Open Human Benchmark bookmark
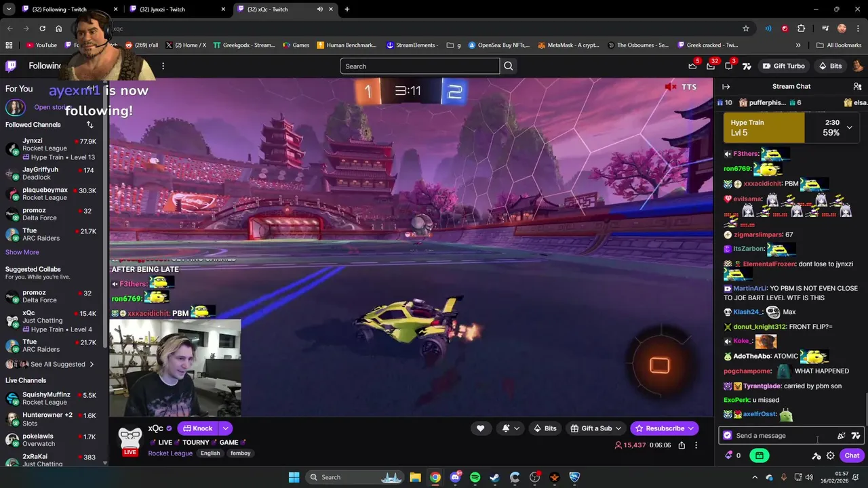868x488 pixels. tap(347, 45)
